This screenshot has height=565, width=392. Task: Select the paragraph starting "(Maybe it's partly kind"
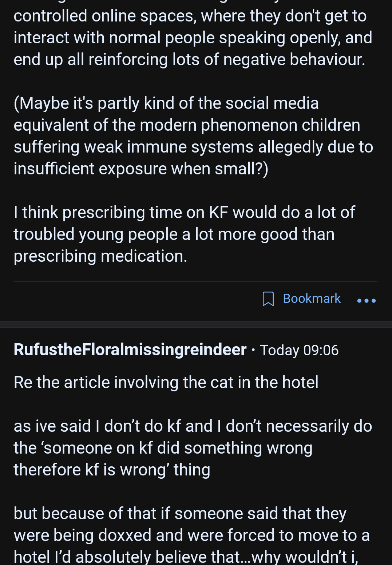[x=193, y=136]
